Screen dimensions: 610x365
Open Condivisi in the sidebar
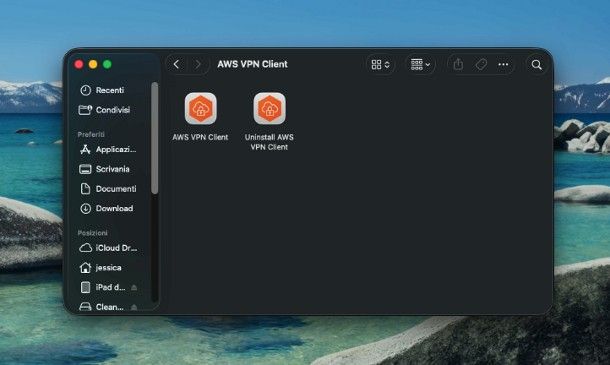point(104,110)
